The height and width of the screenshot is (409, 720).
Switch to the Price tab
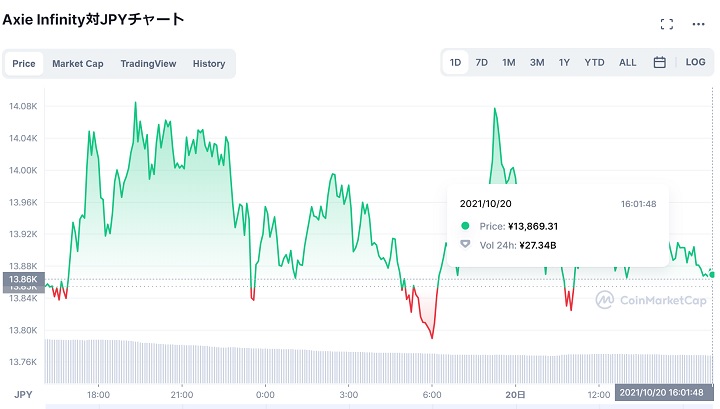(x=24, y=64)
